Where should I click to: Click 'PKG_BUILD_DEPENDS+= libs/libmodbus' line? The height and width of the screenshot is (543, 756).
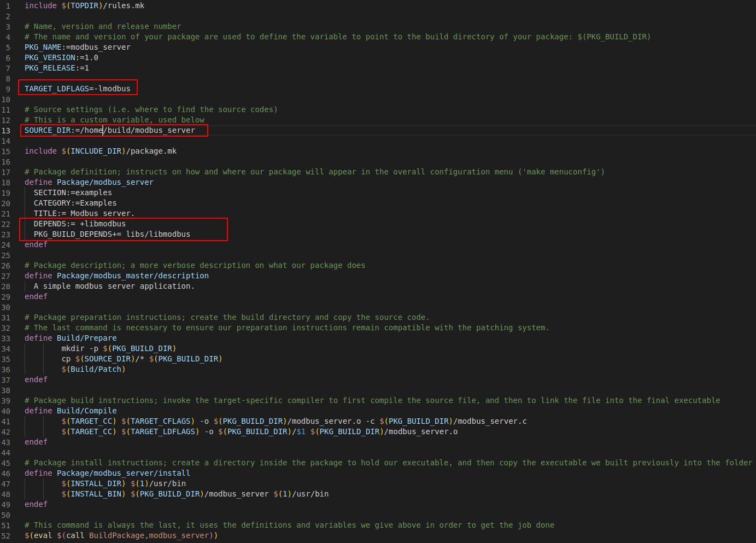point(112,234)
